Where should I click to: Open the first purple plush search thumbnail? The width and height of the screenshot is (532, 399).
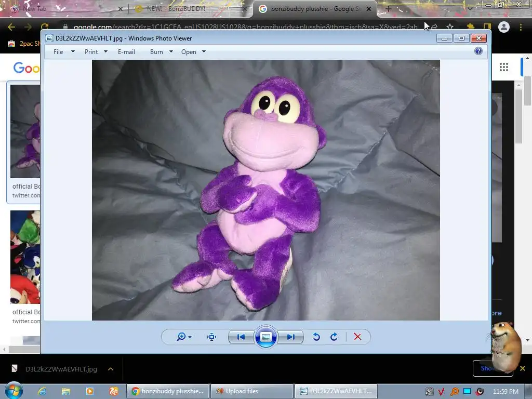tap(25, 131)
